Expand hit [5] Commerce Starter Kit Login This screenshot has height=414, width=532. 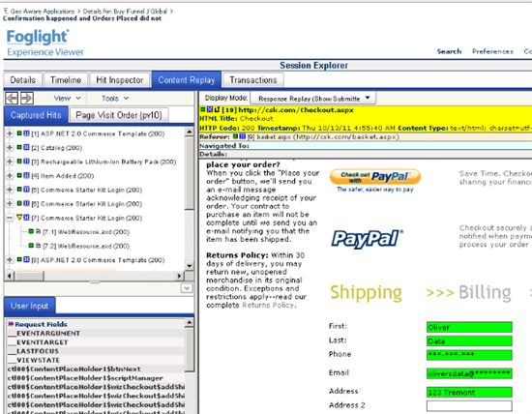(x=10, y=190)
